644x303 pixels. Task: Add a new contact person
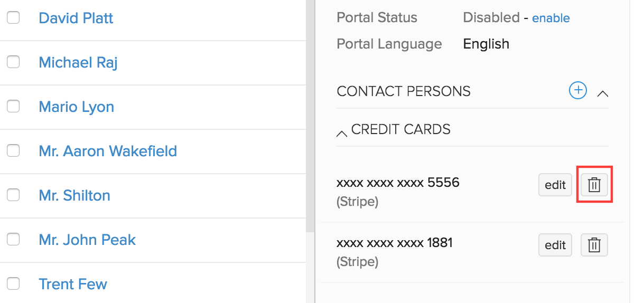point(577,91)
